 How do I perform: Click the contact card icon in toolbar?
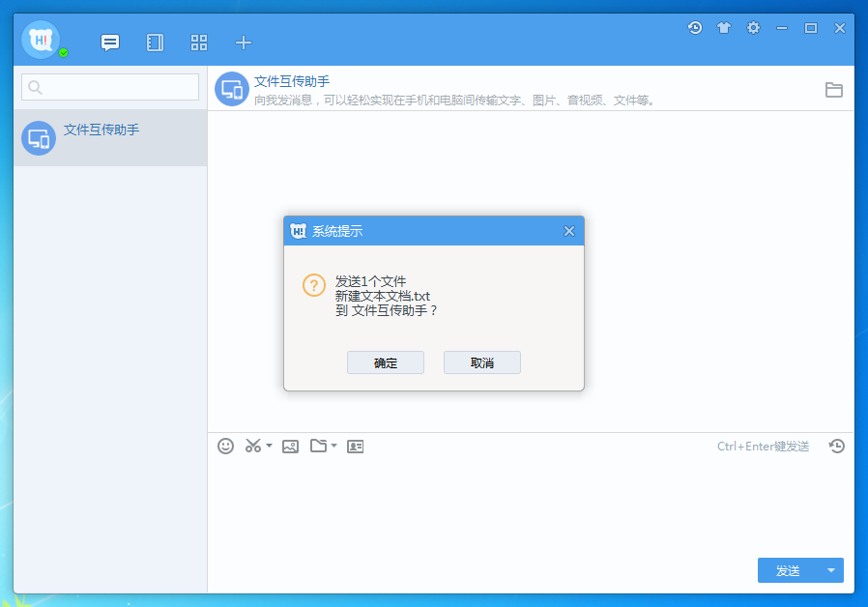355,446
